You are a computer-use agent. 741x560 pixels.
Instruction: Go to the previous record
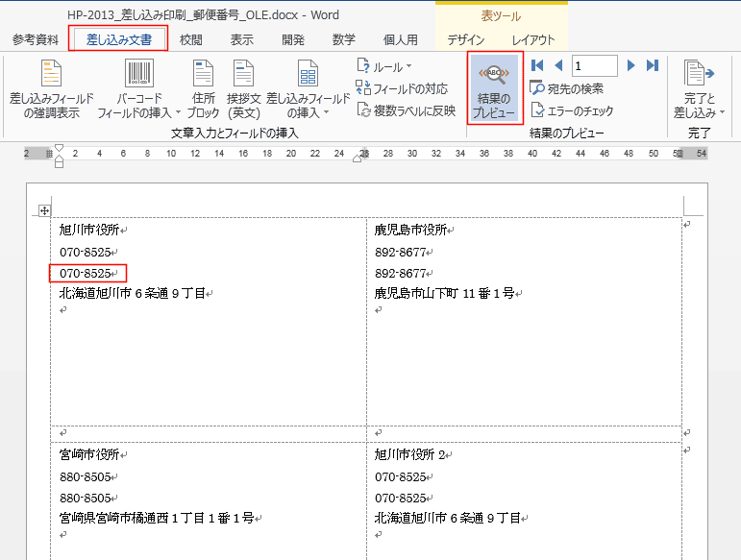(557, 65)
